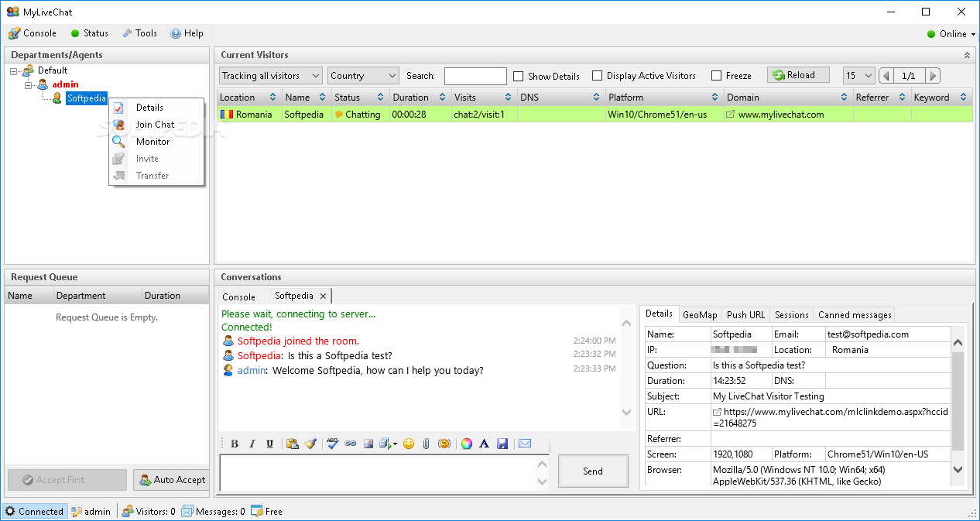Insert an image into the message
This screenshot has height=521, width=980.
point(368,444)
